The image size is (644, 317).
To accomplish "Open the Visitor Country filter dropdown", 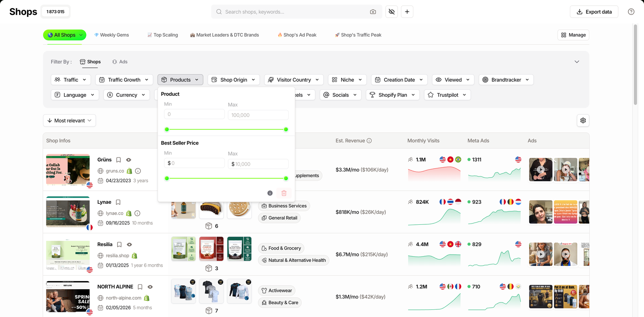I will click(x=294, y=80).
